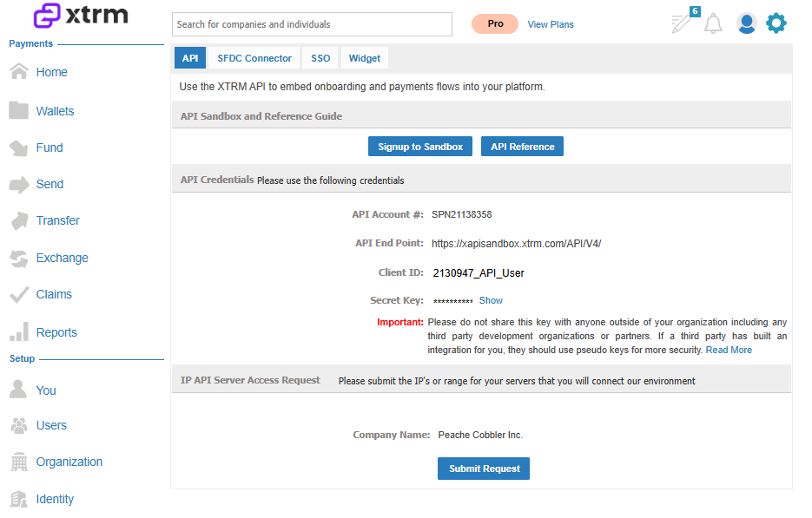Open the Reports bar chart icon
Screen dimensions: 812x518
coord(19,331)
